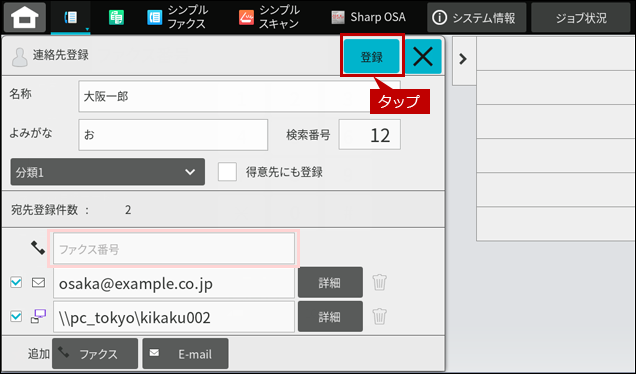Click the envelope icon beside osaka@example.co.jp
The image size is (636, 374).
pyautogui.click(x=39, y=282)
